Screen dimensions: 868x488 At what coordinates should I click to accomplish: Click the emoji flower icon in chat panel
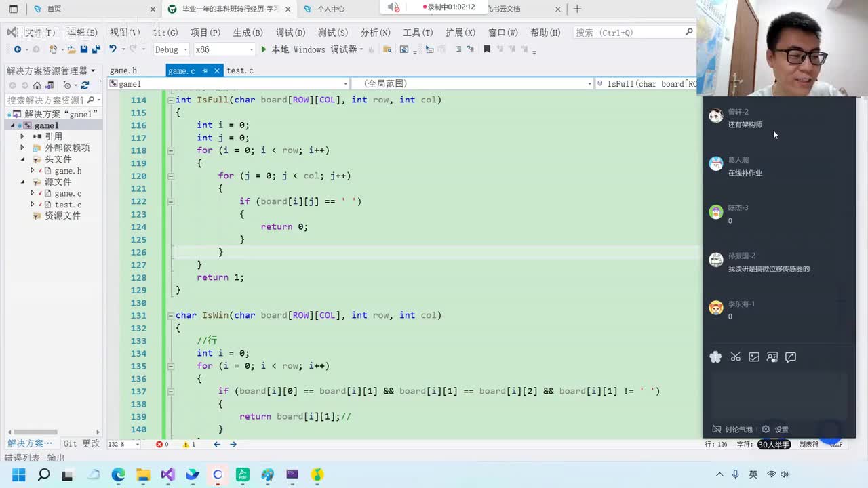pos(715,357)
